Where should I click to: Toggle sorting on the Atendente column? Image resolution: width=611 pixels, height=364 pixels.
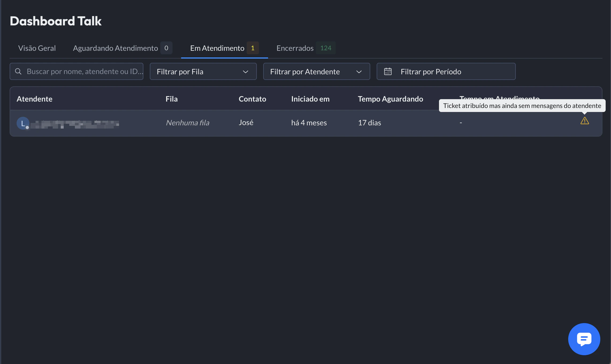(35, 99)
